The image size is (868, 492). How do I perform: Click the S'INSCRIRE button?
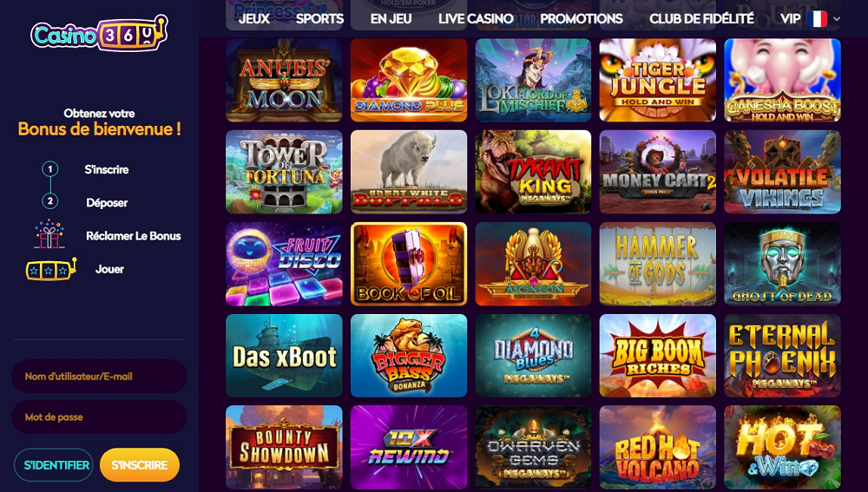click(x=140, y=465)
